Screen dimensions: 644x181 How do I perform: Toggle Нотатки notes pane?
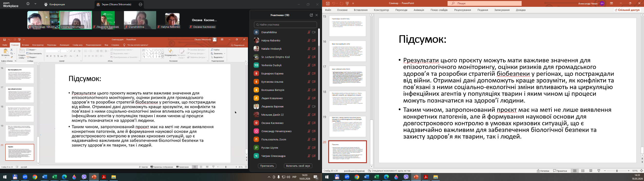tap(543, 171)
